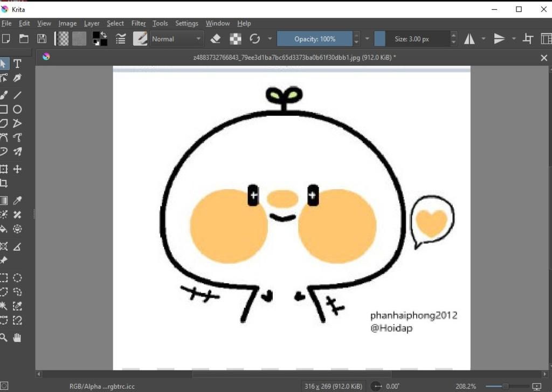Viewport: 552px width, 392px height.
Task: Click the foreground/background color selector
Action: (x=100, y=39)
